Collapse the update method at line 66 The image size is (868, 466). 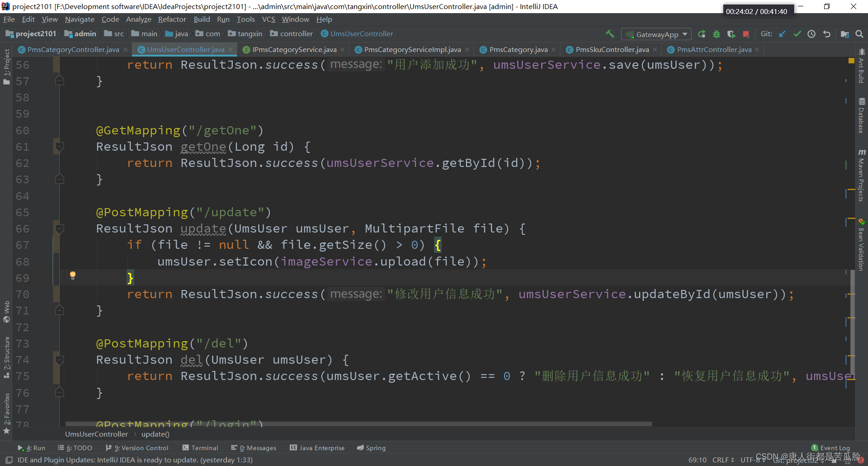(x=59, y=228)
